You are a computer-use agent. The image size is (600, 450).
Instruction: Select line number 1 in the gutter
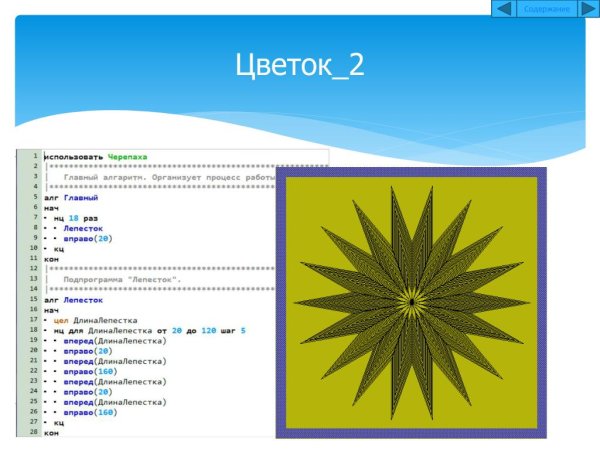[x=34, y=157]
